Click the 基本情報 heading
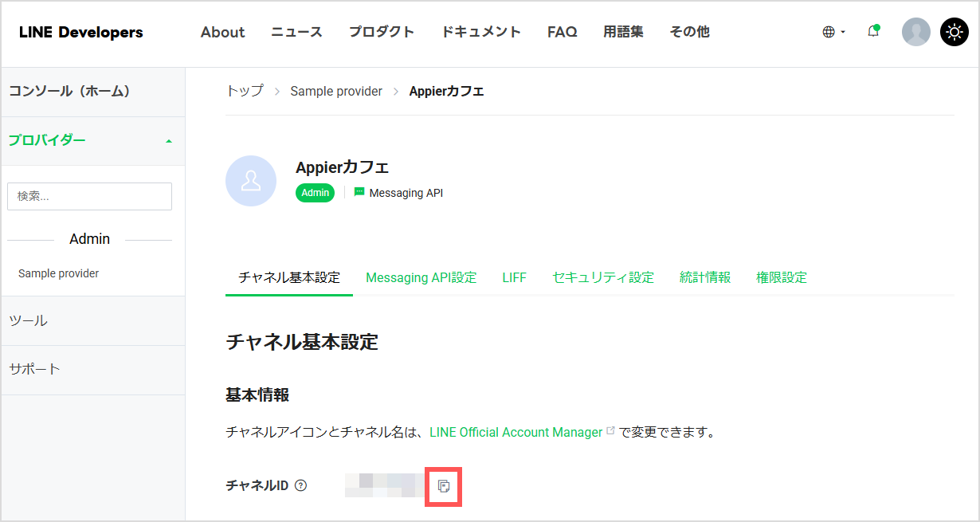Screen dimensions: 980x522 click(x=257, y=394)
